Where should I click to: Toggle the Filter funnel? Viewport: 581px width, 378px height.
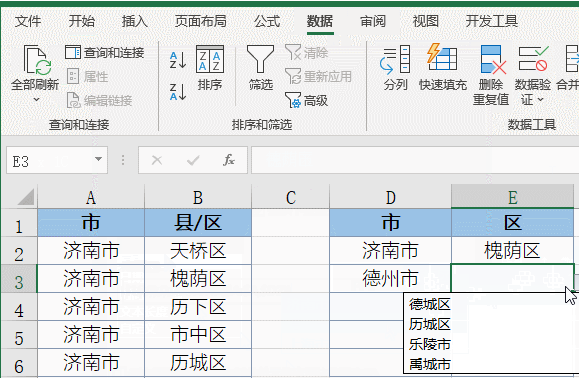[x=260, y=68]
